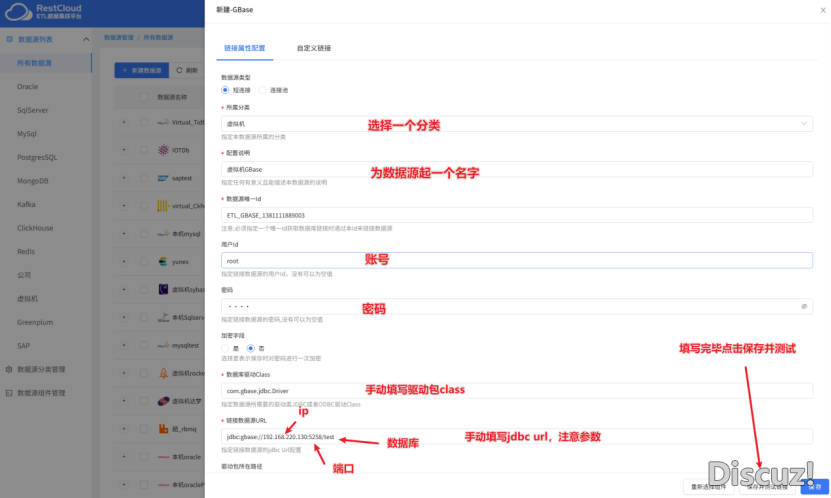Select Oracle in the sidebar
This screenshot has width=831, height=498.
pyautogui.click(x=28, y=86)
